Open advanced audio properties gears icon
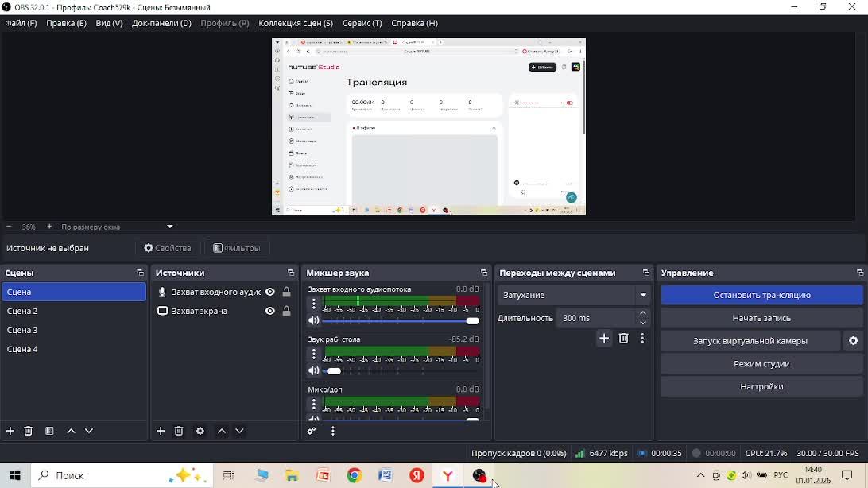The width and height of the screenshot is (868, 488). coord(312,431)
